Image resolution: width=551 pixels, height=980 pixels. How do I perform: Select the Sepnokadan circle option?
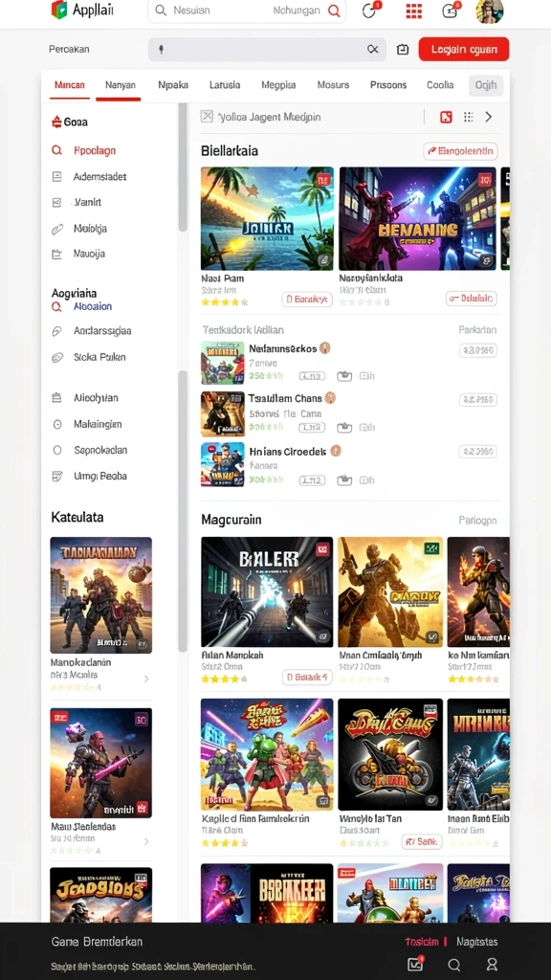coord(90,450)
